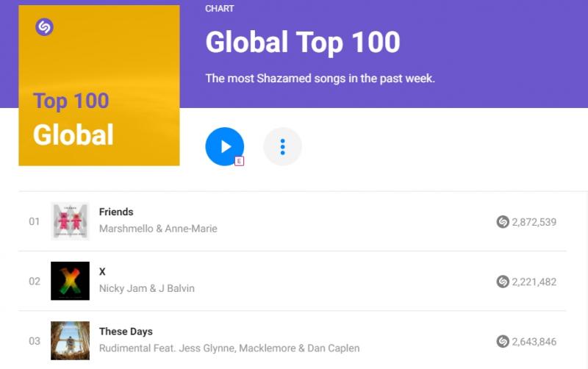
Task: Open the X album artwork
Action: point(70,281)
